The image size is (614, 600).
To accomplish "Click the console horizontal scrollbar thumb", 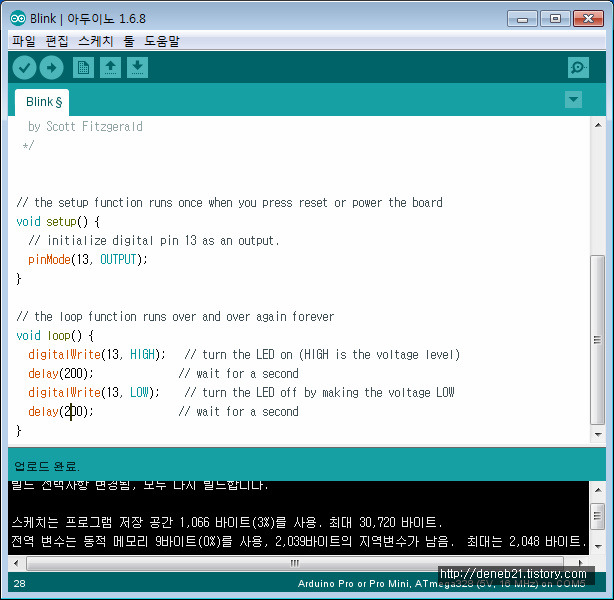I will click(x=294, y=563).
